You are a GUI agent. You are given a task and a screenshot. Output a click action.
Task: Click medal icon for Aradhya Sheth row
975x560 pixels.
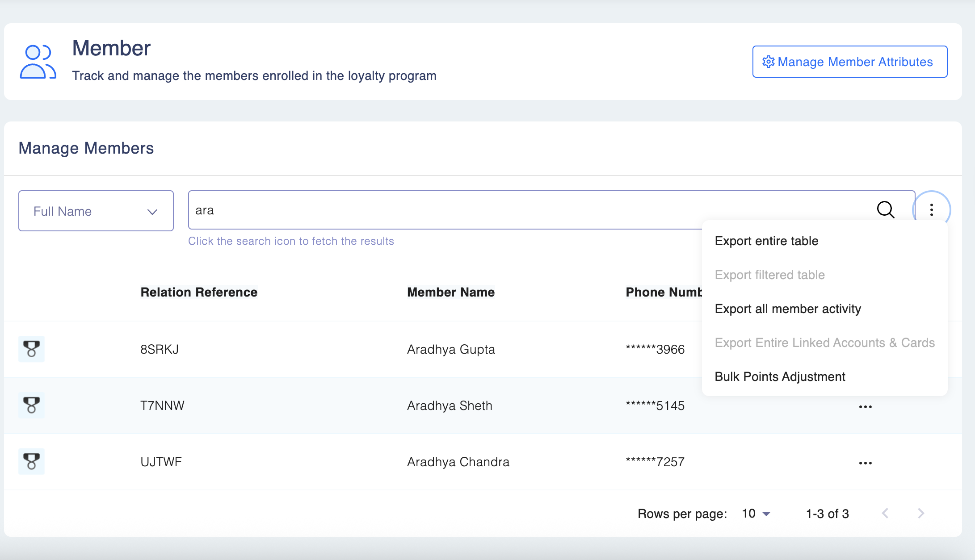(31, 405)
